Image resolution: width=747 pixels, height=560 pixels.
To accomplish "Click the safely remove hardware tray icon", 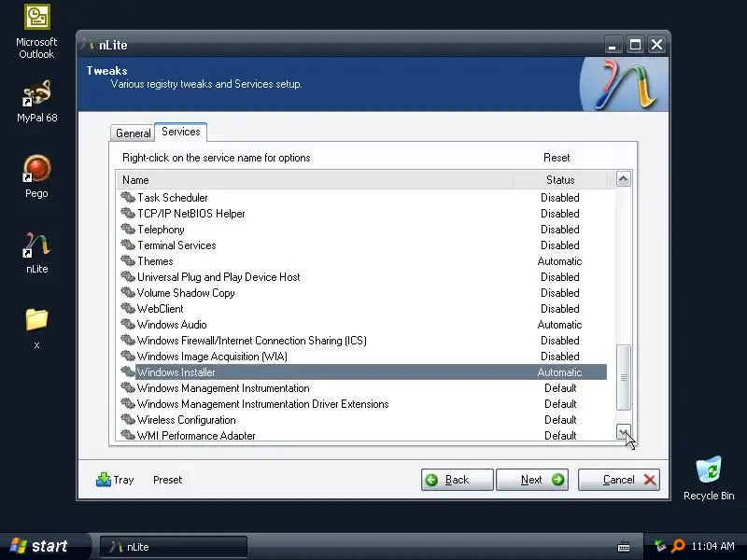I will [x=660, y=546].
